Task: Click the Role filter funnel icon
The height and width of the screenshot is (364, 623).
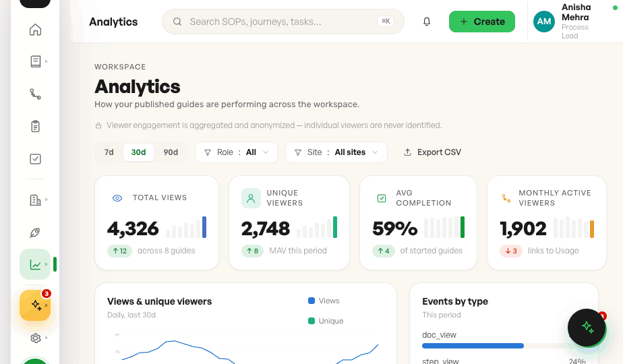Action: [208, 152]
